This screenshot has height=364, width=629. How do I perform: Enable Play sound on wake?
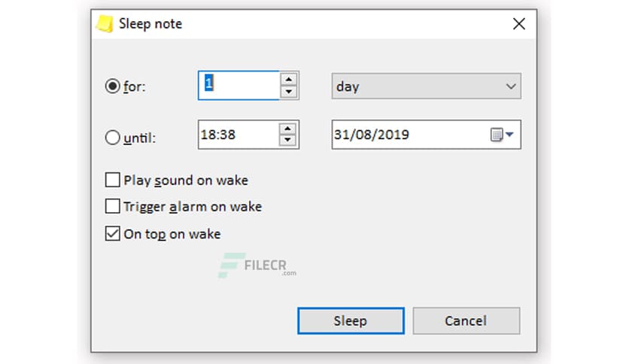click(x=113, y=180)
